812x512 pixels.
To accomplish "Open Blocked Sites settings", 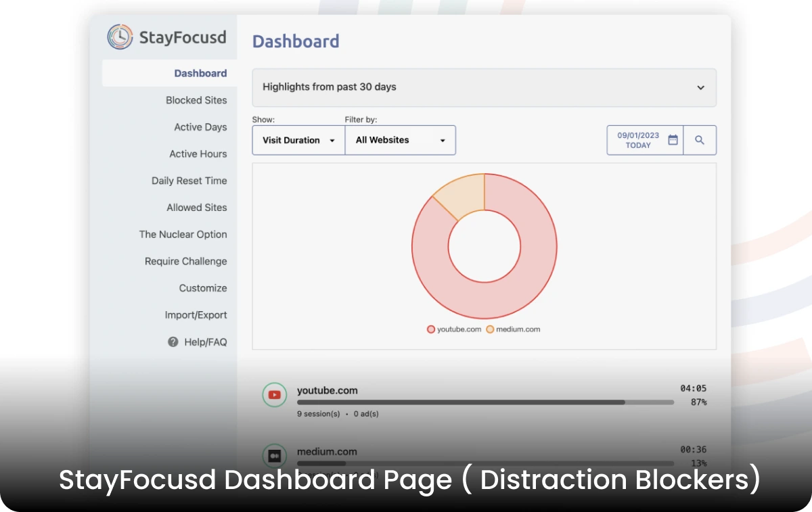I will [196, 100].
